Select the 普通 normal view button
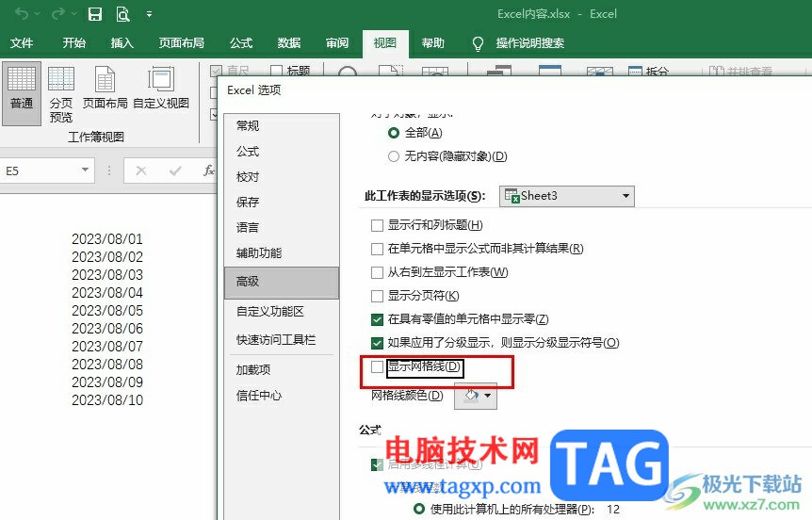 (x=22, y=94)
